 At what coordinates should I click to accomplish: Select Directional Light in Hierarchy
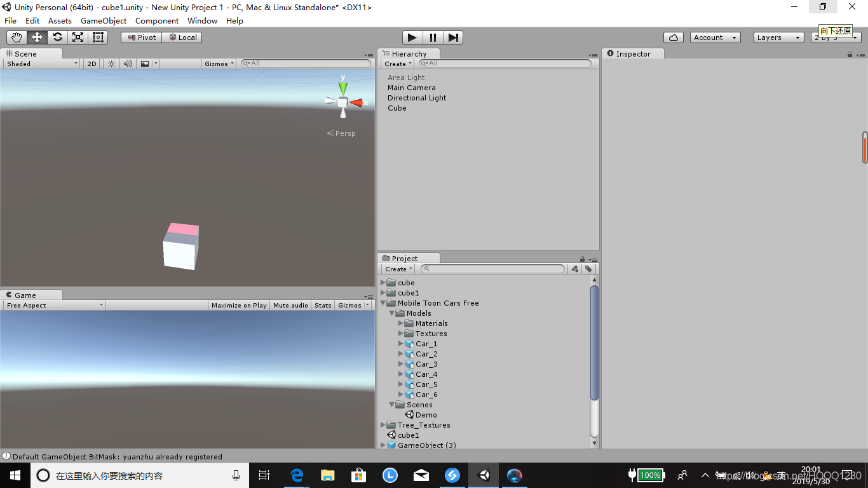pos(417,98)
